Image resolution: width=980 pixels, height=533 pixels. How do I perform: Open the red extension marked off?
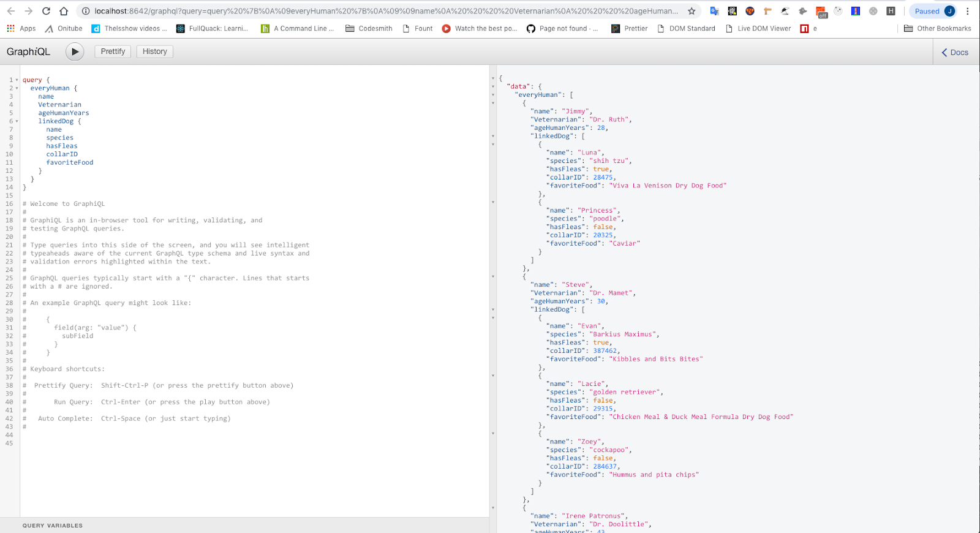click(821, 12)
